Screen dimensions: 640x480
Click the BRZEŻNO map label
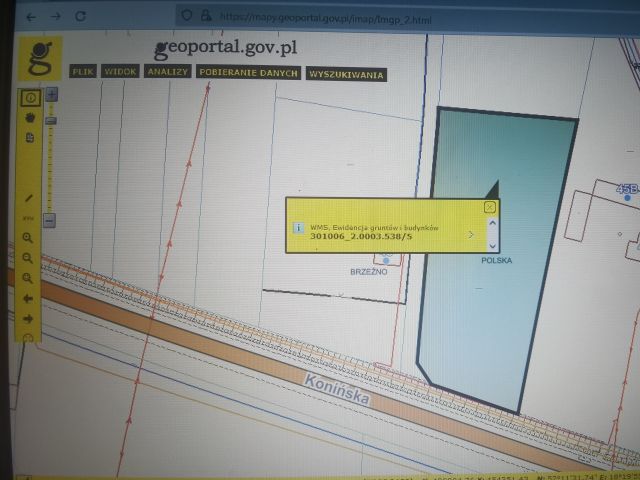tap(369, 272)
